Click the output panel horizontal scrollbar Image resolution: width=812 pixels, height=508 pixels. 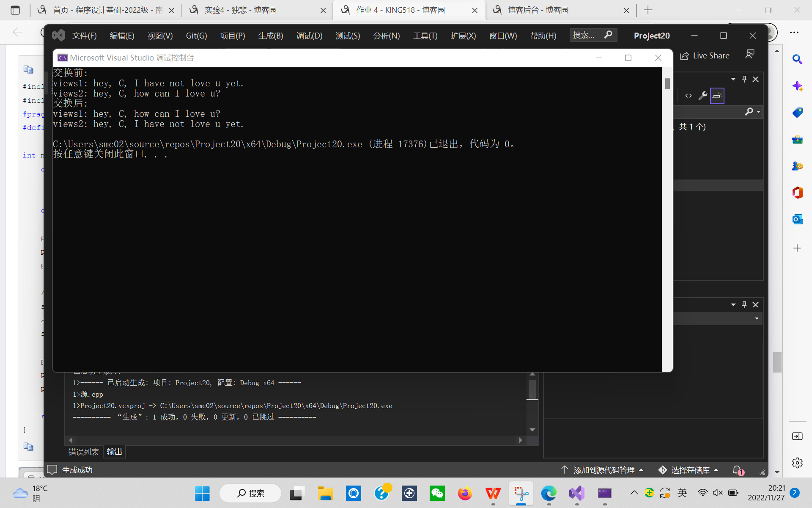(x=295, y=440)
